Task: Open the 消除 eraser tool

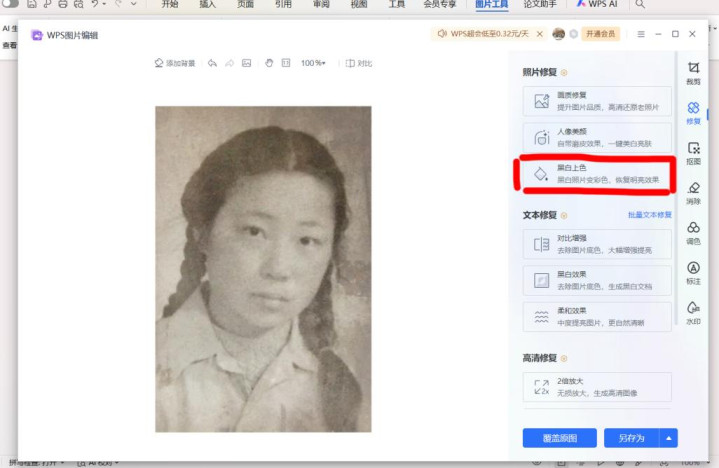Action: [693, 191]
